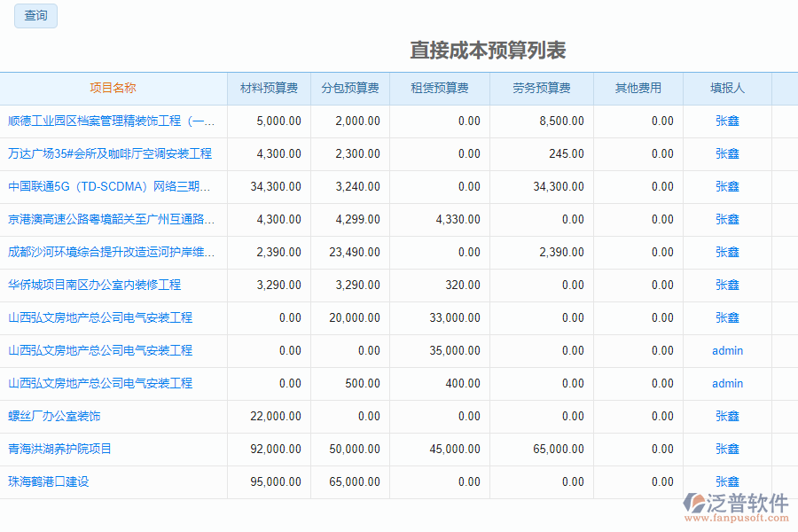798x532 pixels.
Task: Sort by the 劳务预算费 column header
Action: tap(541, 87)
